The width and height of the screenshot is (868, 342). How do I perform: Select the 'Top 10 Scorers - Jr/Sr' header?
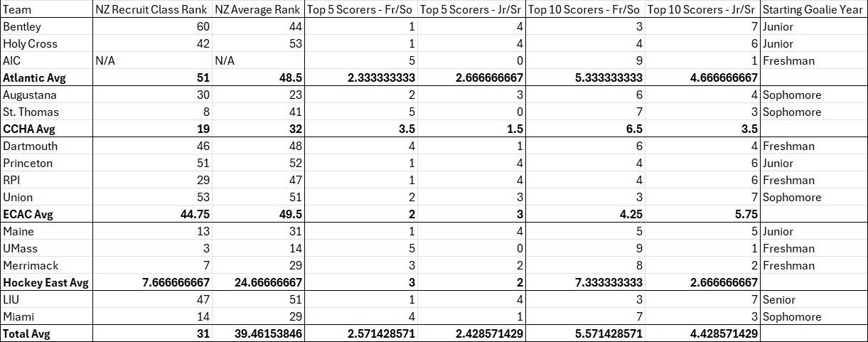703,10
